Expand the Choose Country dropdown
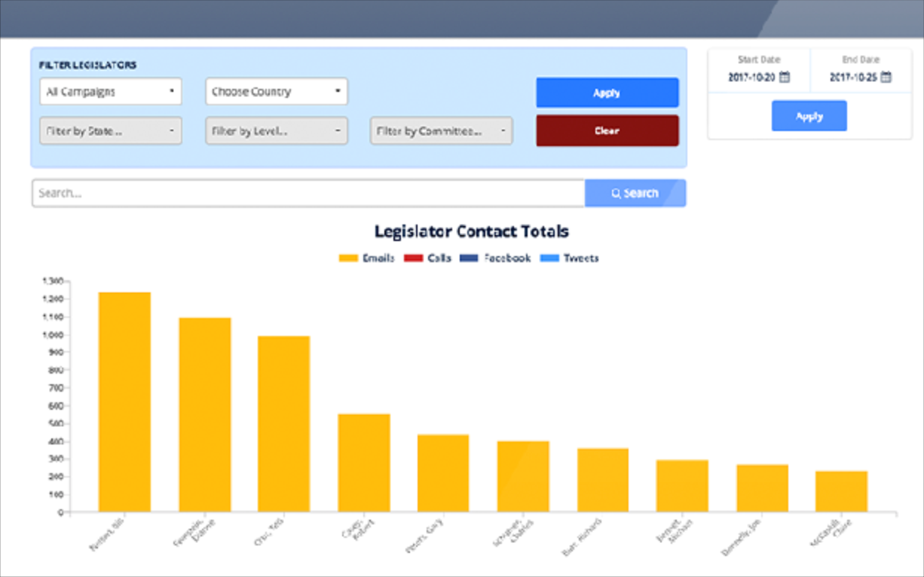The image size is (924, 577). pyautogui.click(x=276, y=91)
